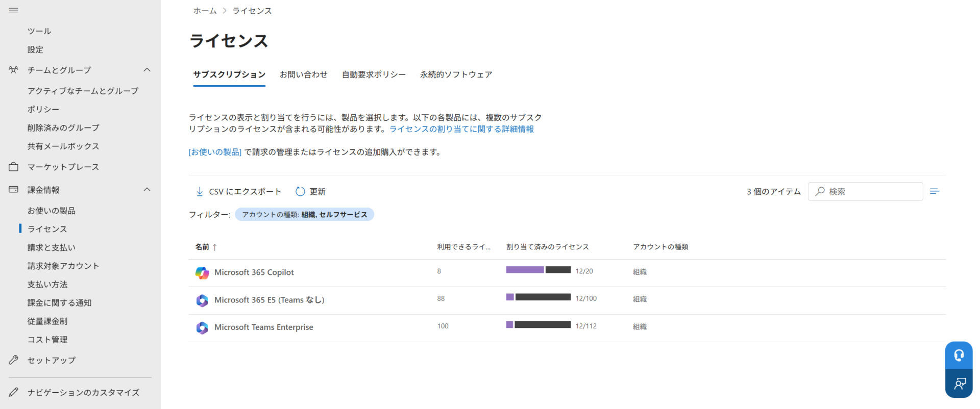Open 削除済みのグループ in sidebar
Image resolution: width=980 pixels, height=409 pixels.
pyautogui.click(x=63, y=127)
